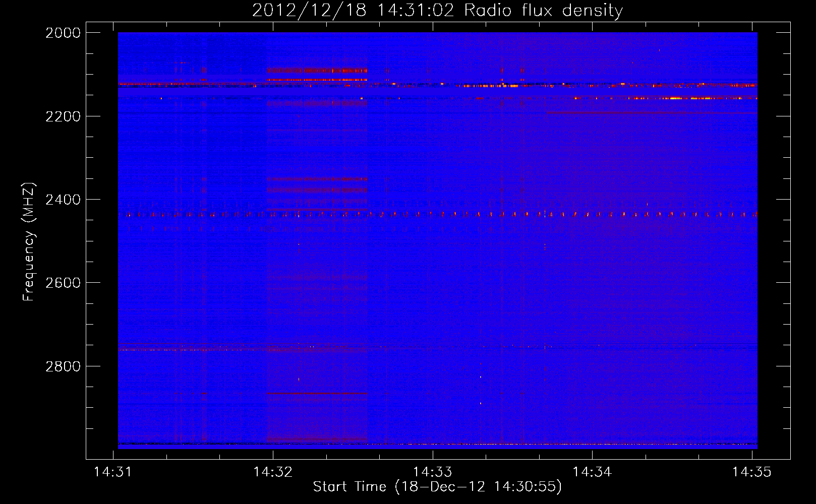This screenshot has height=504, width=816.
Task: Click the 'Frequency (MHZ)' axis label
Action: coord(29,241)
